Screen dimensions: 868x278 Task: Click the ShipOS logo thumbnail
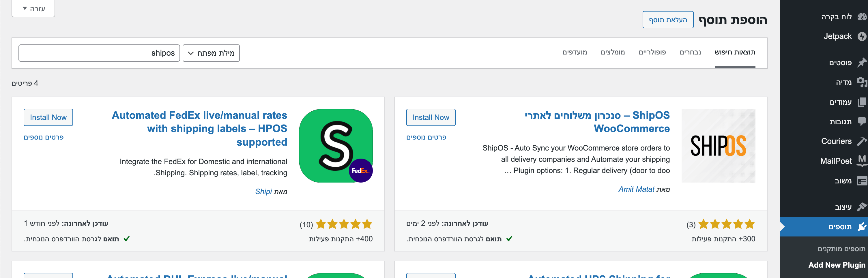pyautogui.click(x=718, y=146)
